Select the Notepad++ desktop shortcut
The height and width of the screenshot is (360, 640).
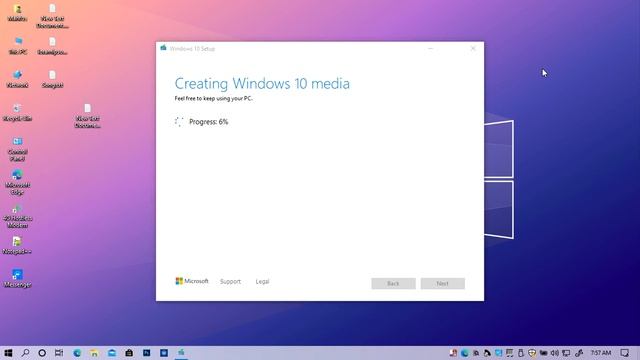(17, 246)
